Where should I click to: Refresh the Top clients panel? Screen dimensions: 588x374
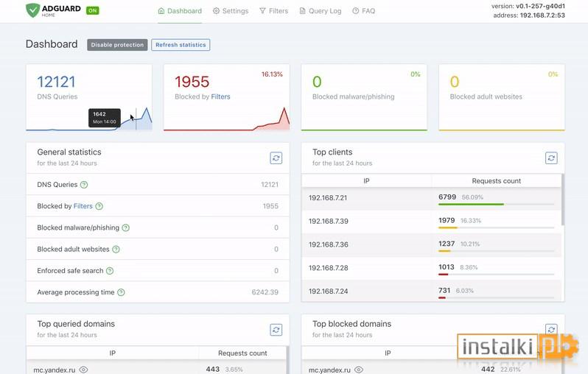tap(551, 158)
